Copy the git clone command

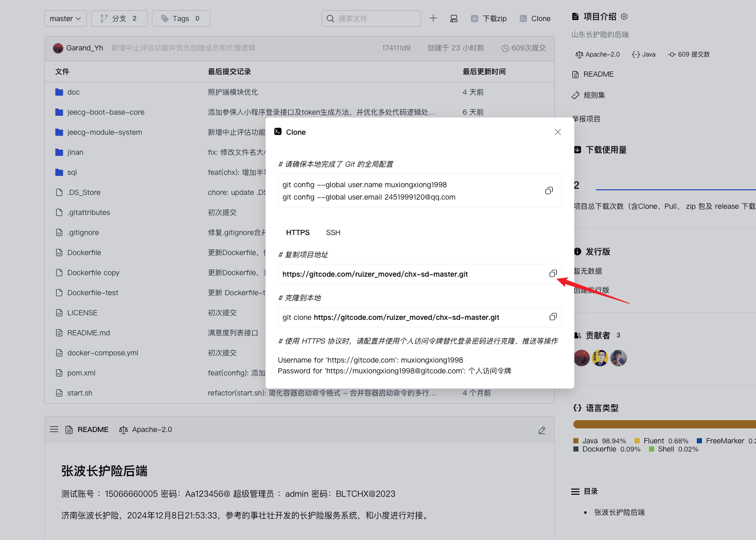[x=553, y=317]
